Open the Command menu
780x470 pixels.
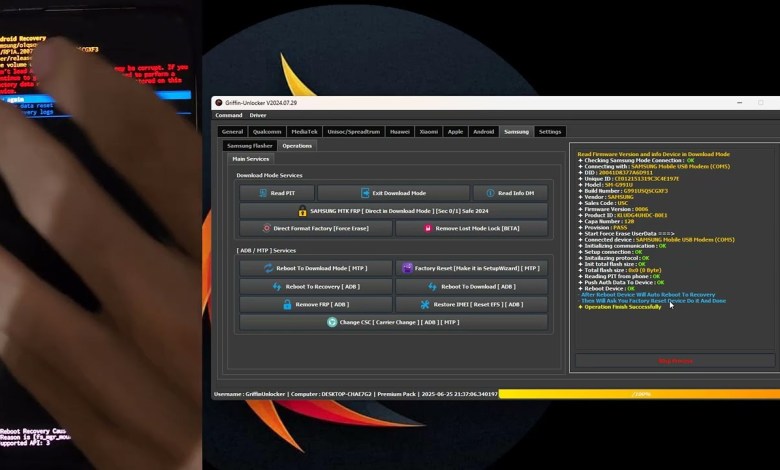point(228,115)
